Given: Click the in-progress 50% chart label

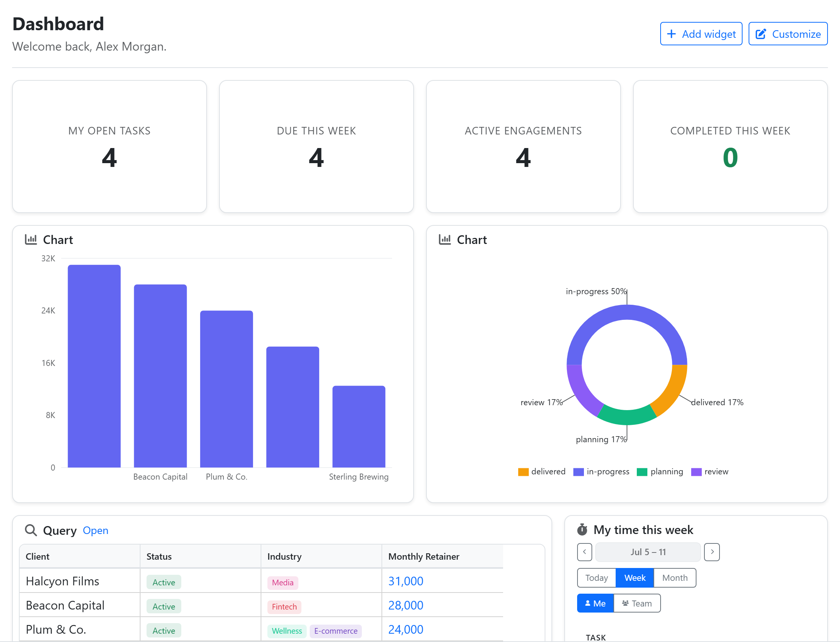Looking at the screenshot, I should tap(596, 291).
